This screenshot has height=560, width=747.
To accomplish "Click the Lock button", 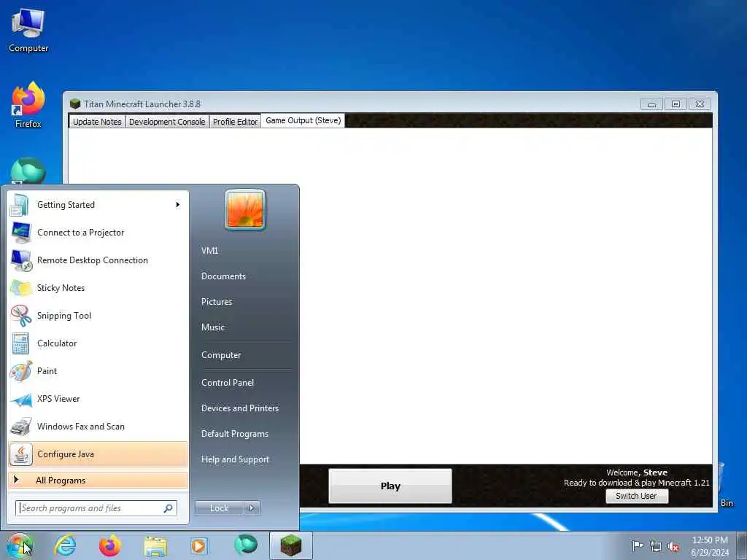I will click(219, 508).
